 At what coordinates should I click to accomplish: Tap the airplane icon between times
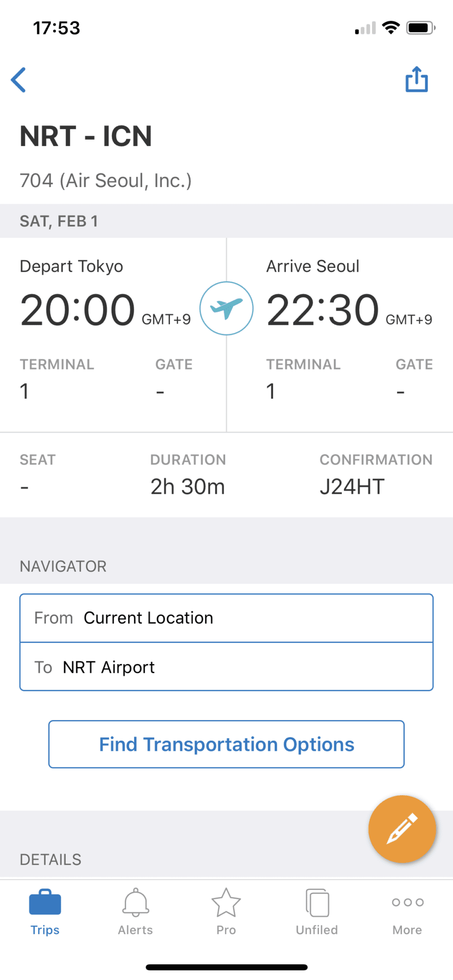[226, 309]
